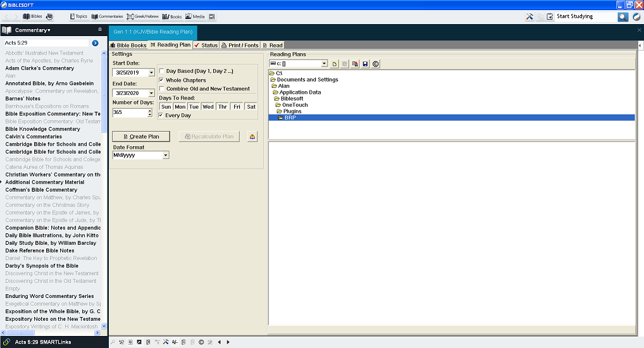Screen dimensions: 644x348
Task: Click the save floppy disk icon
Action: tap(365, 64)
